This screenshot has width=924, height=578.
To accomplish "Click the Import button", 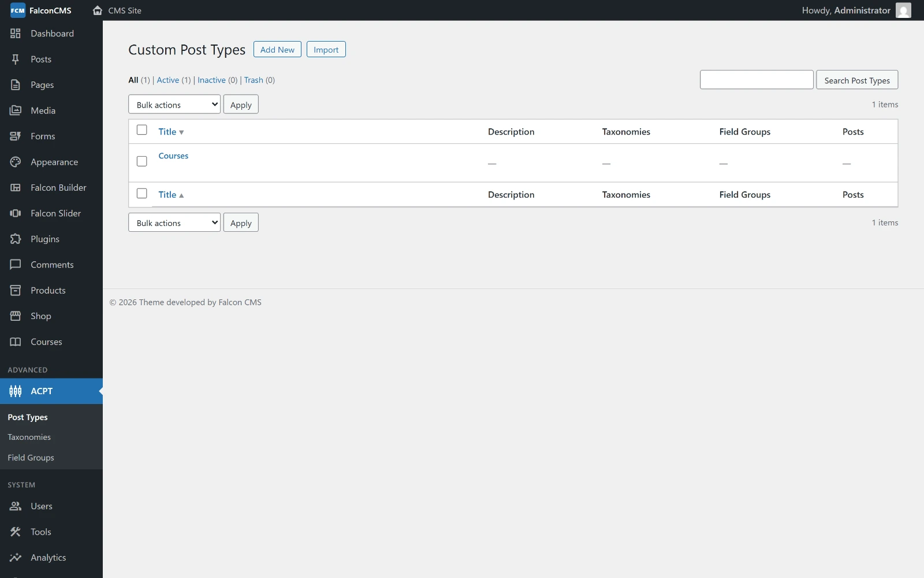I will (x=326, y=50).
